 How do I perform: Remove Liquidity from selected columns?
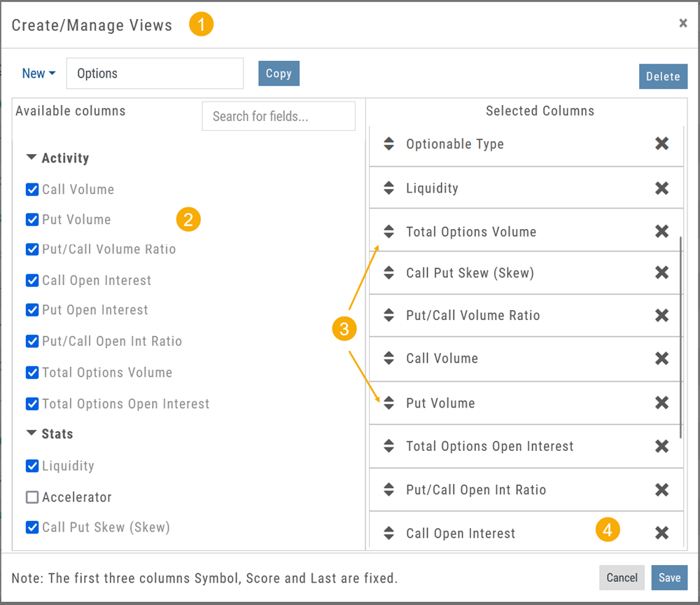(x=661, y=188)
